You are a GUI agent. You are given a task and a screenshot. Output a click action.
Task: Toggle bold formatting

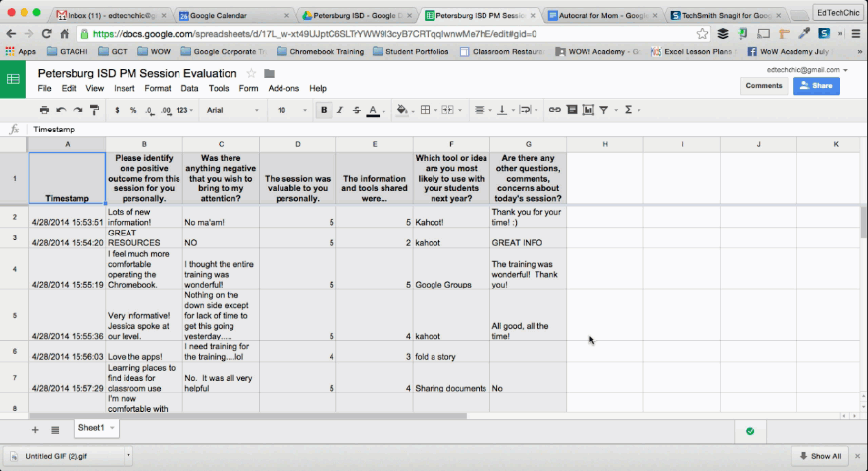click(324, 110)
